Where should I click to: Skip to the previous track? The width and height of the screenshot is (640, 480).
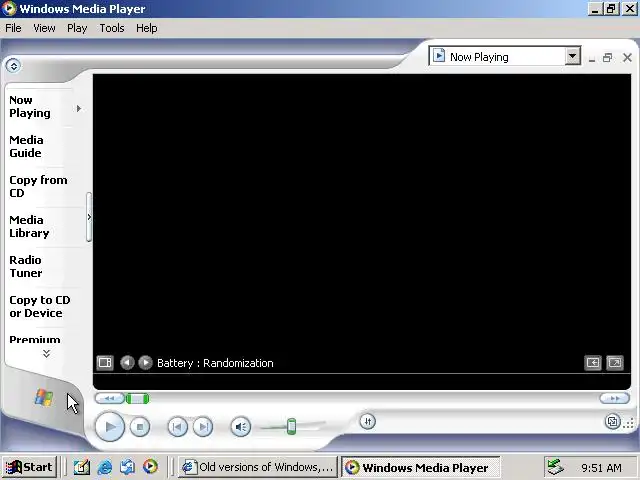coord(178,427)
